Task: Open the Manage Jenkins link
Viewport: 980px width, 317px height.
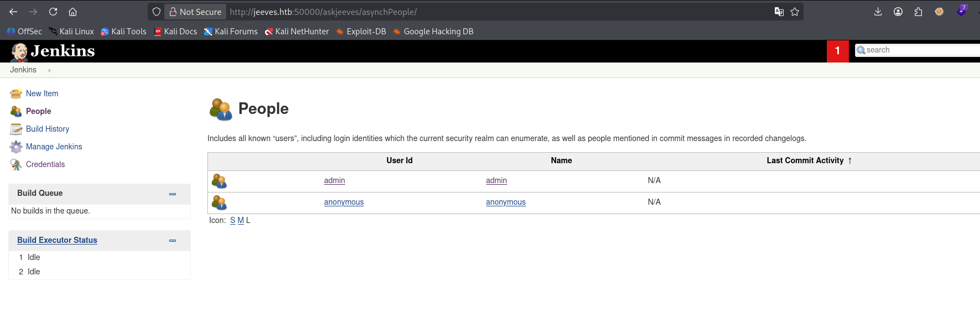Action: point(54,147)
